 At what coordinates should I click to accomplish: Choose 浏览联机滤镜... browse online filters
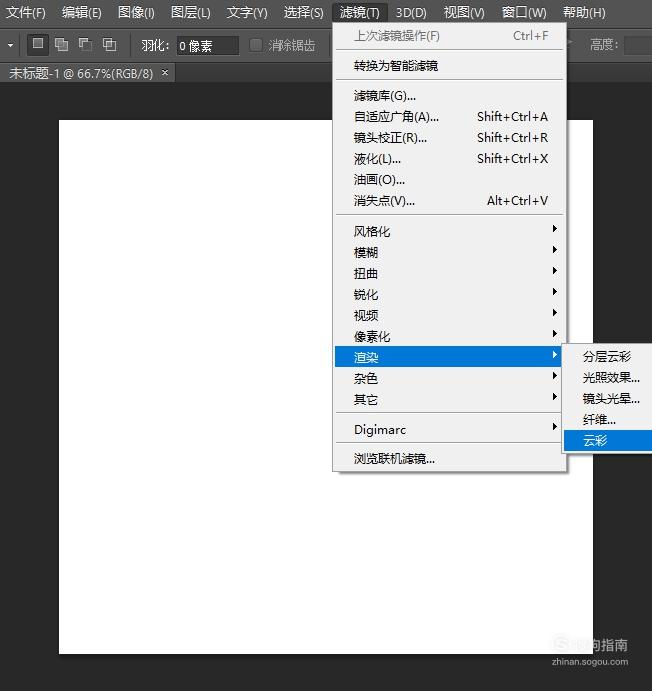pos(449,459)
